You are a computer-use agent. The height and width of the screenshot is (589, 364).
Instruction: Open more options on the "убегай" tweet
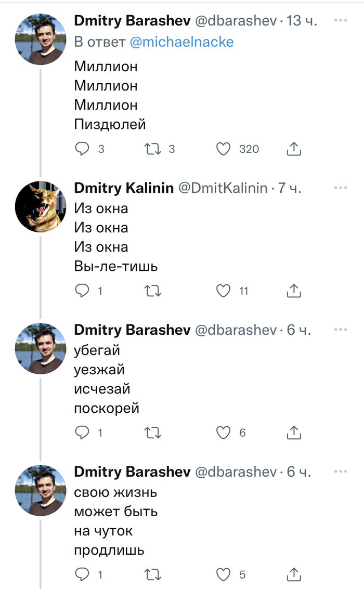(340, 330)
